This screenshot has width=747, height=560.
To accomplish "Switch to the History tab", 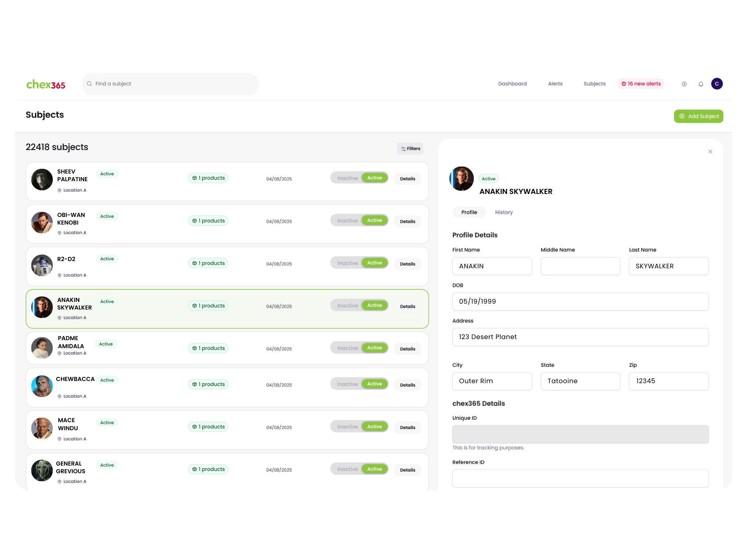I will [x=504, y=212].
